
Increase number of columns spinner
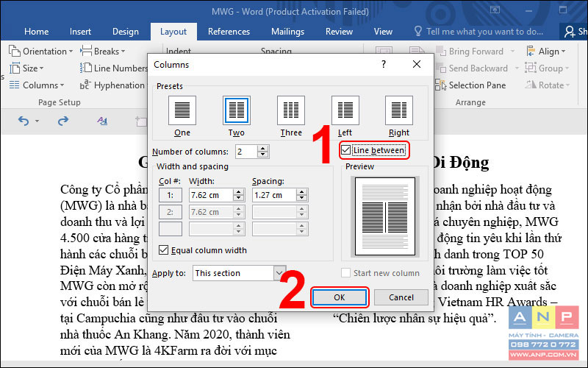click(263, 149)
